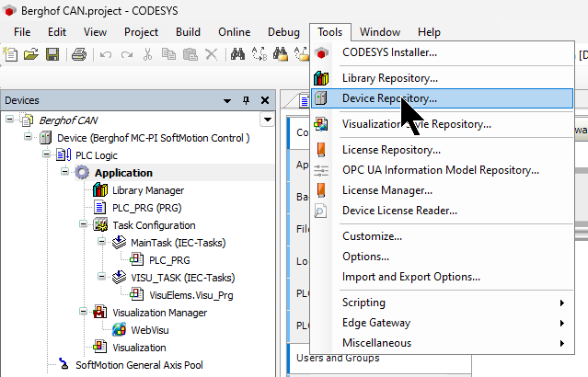Click the OPC UA Information Model icon
This screenshot has width=588, height=377.
point(321,170)
